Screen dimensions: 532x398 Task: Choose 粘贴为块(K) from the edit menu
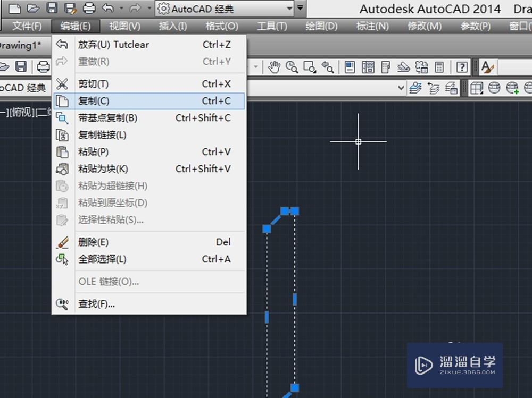(x=149, y=169)
